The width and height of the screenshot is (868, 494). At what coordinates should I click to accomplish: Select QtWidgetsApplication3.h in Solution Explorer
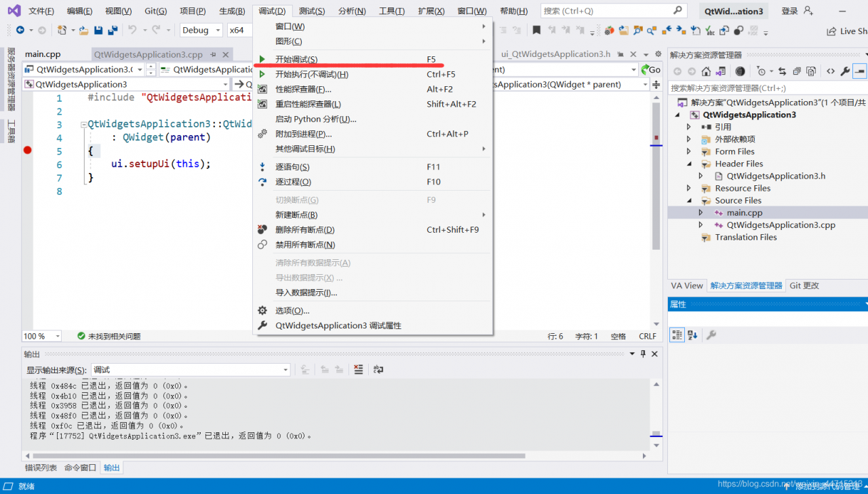[776, 176]
